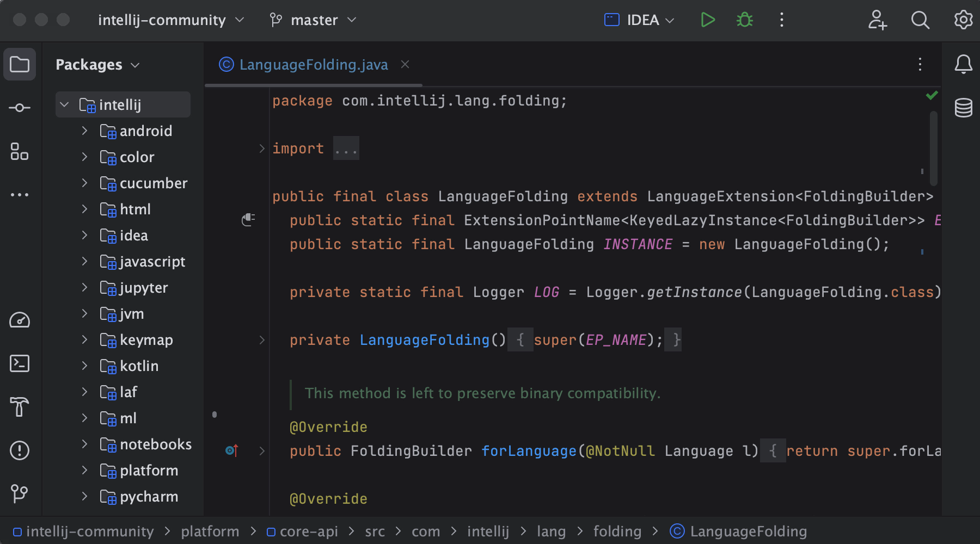The height and width of the screenshot is (544, 980).
Task: Run the IDEA configuration
Action: 708,20
